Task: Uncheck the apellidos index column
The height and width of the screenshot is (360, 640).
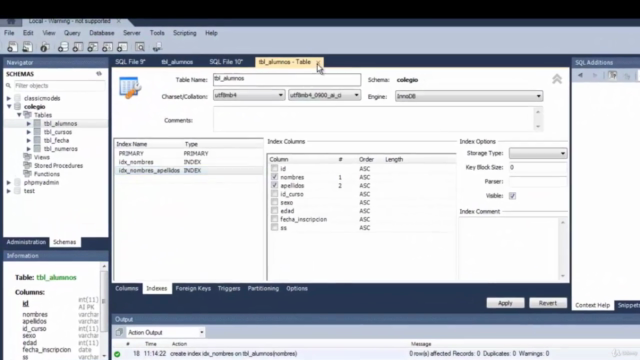Action: [274, 185]
